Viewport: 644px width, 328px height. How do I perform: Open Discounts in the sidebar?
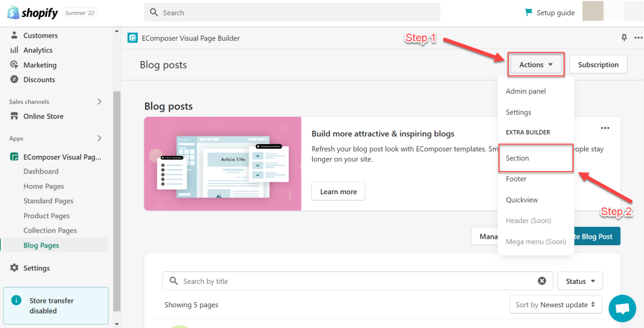(39, 79)
